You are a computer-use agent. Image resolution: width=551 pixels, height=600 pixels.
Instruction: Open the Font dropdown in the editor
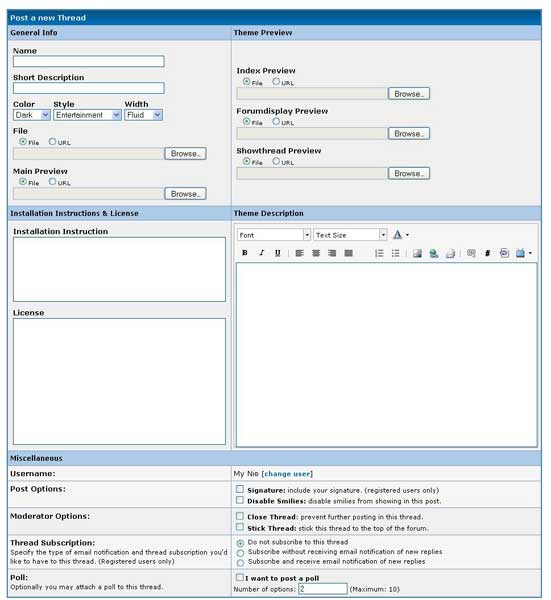[x=274, y=235]
